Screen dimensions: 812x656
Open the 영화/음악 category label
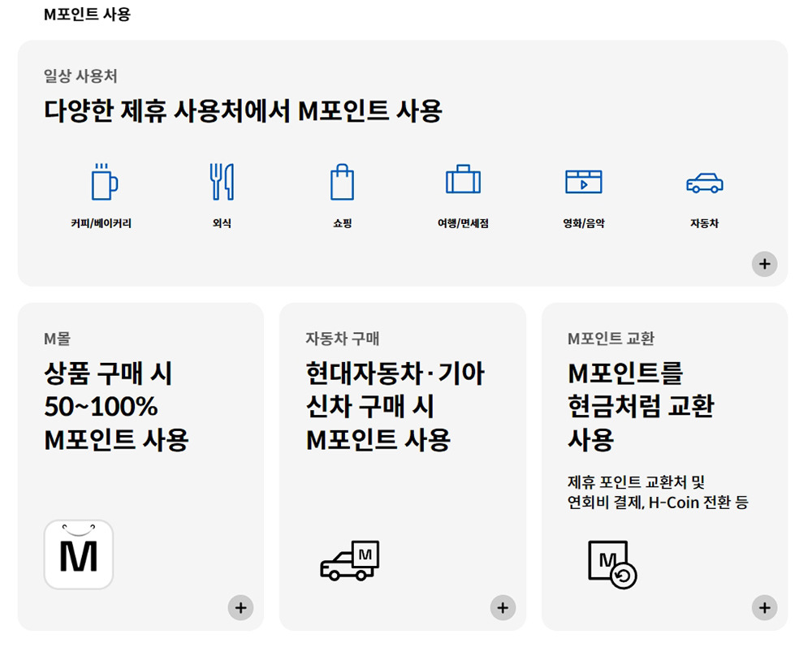(584, 223)
